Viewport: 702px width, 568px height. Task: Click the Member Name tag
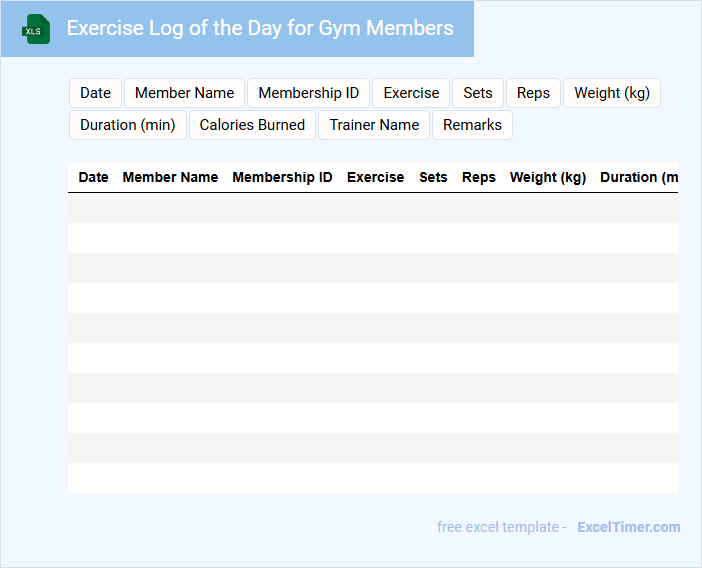(x=184, y=93)
